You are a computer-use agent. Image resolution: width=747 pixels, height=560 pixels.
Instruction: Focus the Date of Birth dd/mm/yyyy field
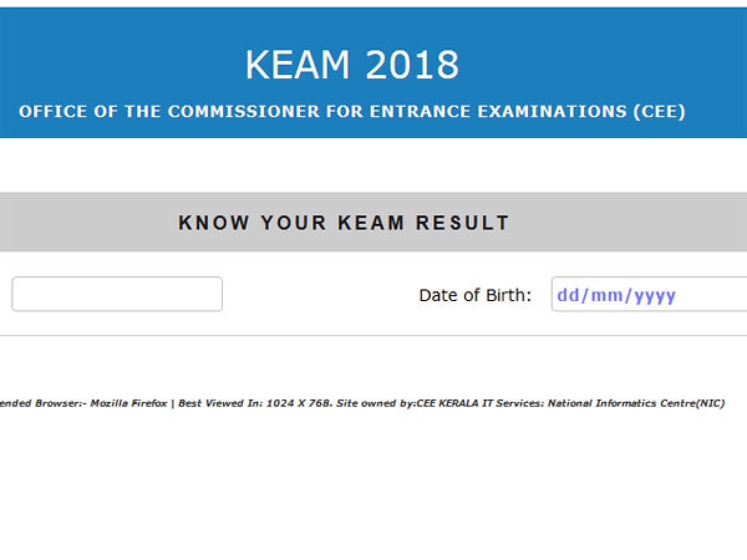pyautogui.click(x=647, y=294)
